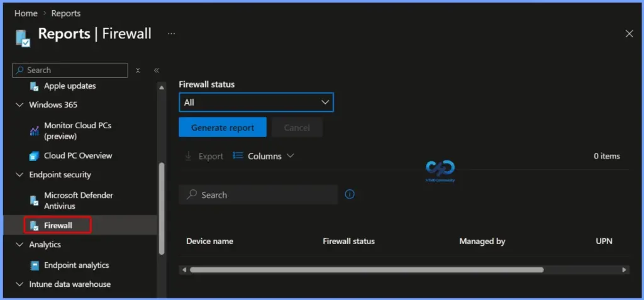The image size is (644, 300).
Task: Sort by Device name column
Action: 209,242
